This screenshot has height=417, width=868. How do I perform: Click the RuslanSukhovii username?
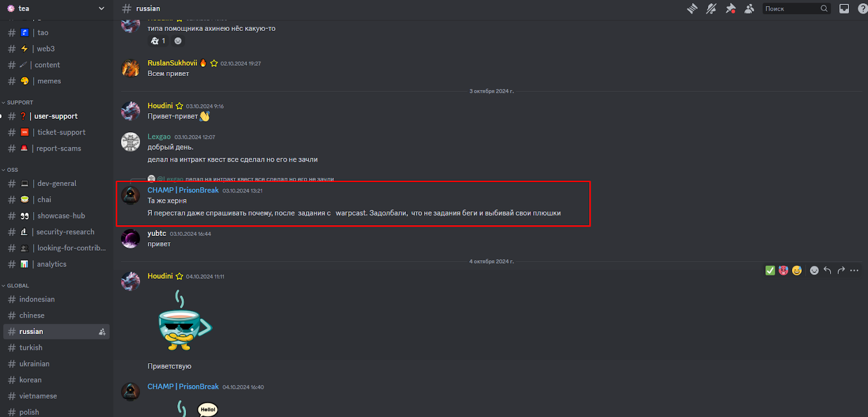click(173, 63)
